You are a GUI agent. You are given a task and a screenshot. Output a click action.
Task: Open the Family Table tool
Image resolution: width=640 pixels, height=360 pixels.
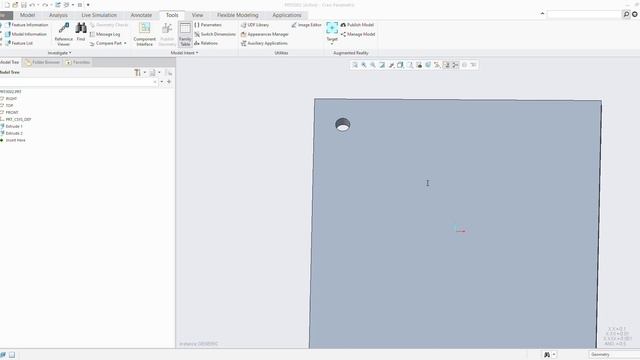[185, 34]
